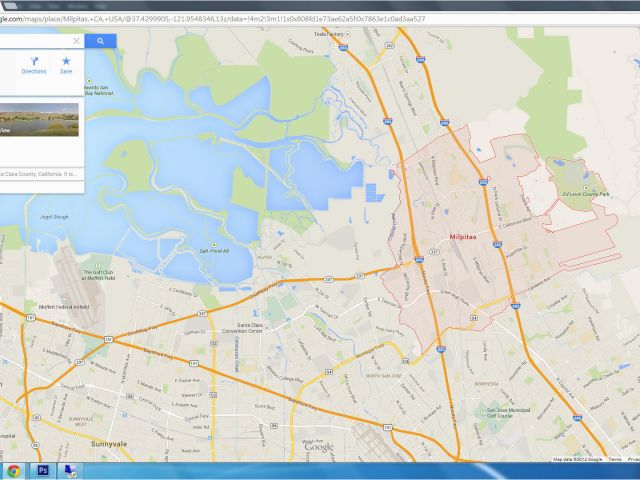Image resolution: width=640 pixels, height=480 pixels.
Task: Select The Golf Club at Moffett Field marker
Action: (x=98, y=266)
